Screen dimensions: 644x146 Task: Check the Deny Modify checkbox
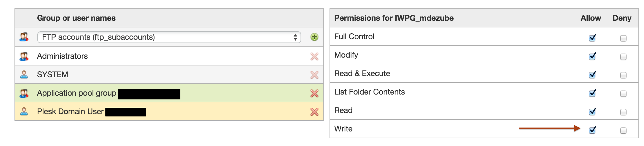(x=623, y=57)
